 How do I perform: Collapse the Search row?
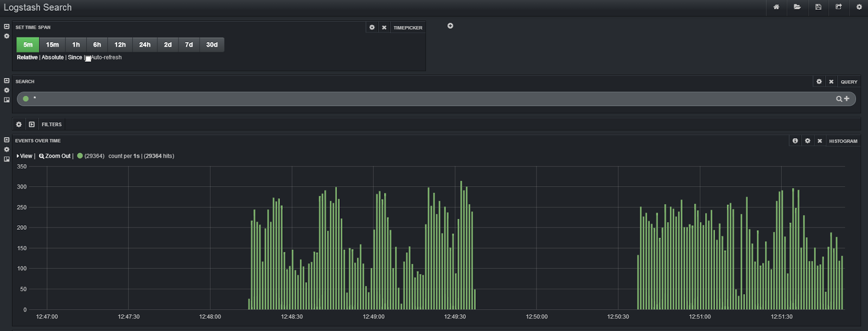7,81
